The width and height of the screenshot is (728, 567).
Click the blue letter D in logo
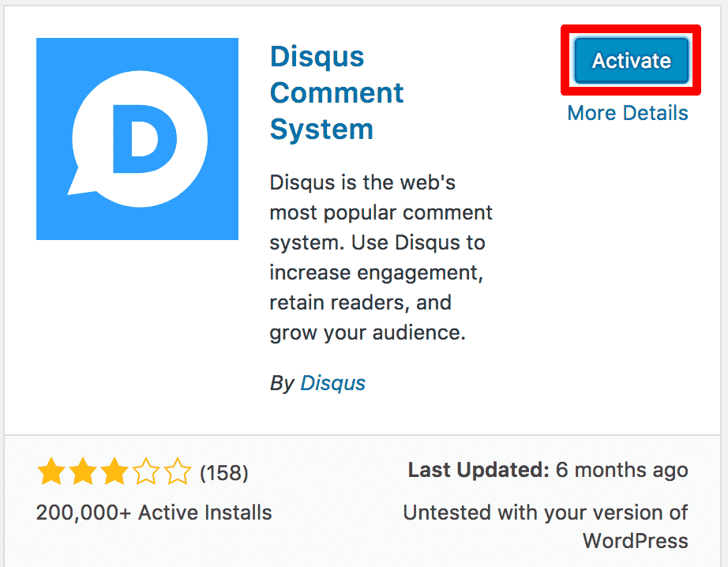point(144,139)
